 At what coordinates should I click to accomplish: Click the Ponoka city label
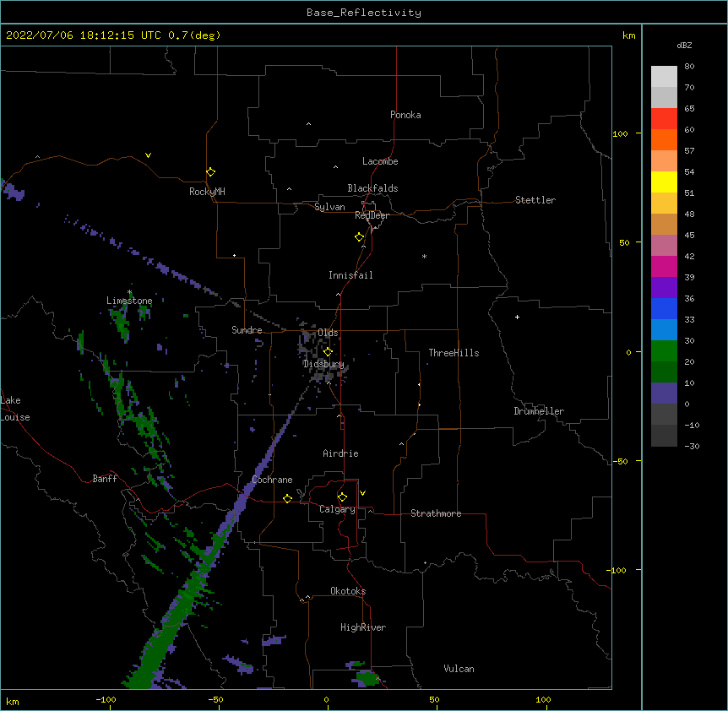coord(405,115)
